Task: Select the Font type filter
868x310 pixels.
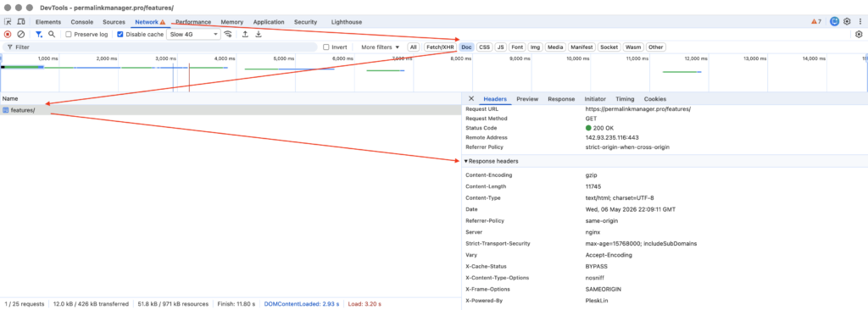Action: [517, 47]
